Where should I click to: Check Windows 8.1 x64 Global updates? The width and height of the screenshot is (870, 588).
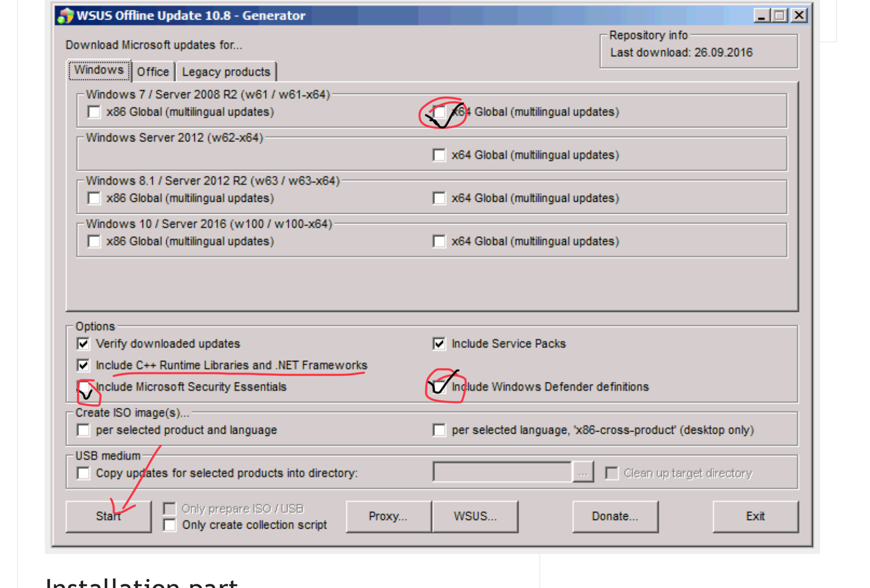click(439, 198)
